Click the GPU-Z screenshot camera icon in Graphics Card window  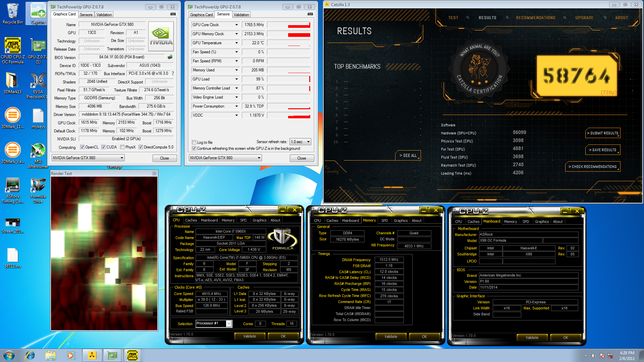pos(173,14)
